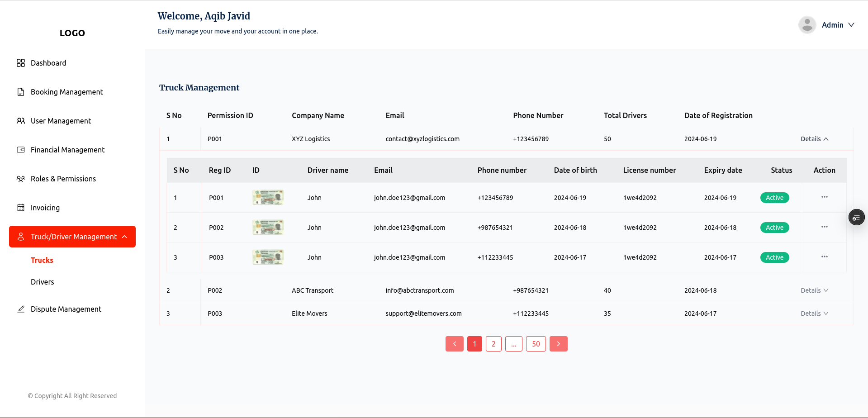Expand Details for ABC Transport row

pos(814,290)
